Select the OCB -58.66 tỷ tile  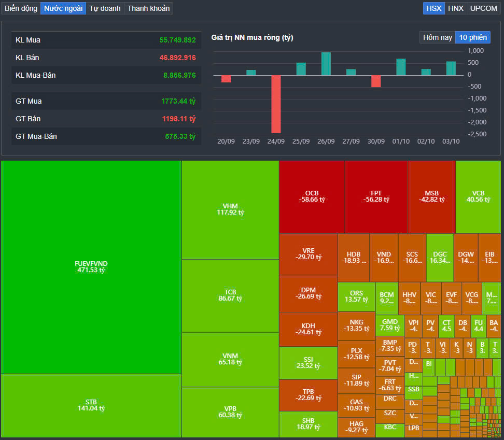point(312,196)
